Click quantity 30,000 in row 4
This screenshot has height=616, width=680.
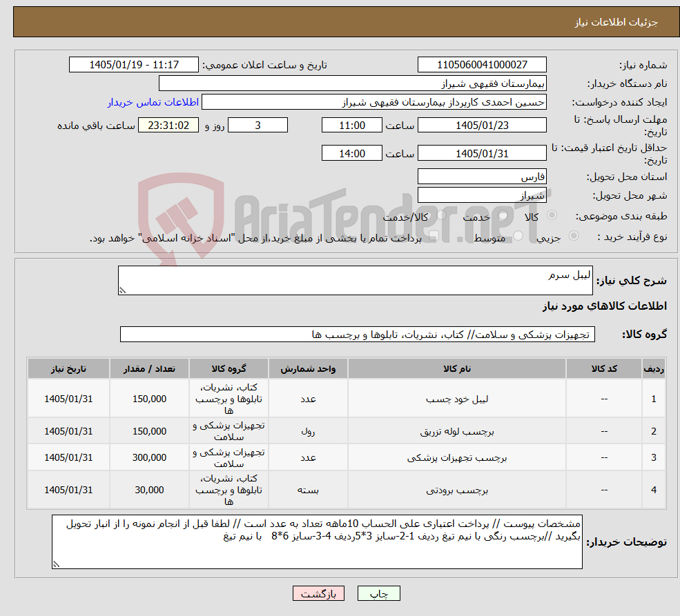pos(149,490)
